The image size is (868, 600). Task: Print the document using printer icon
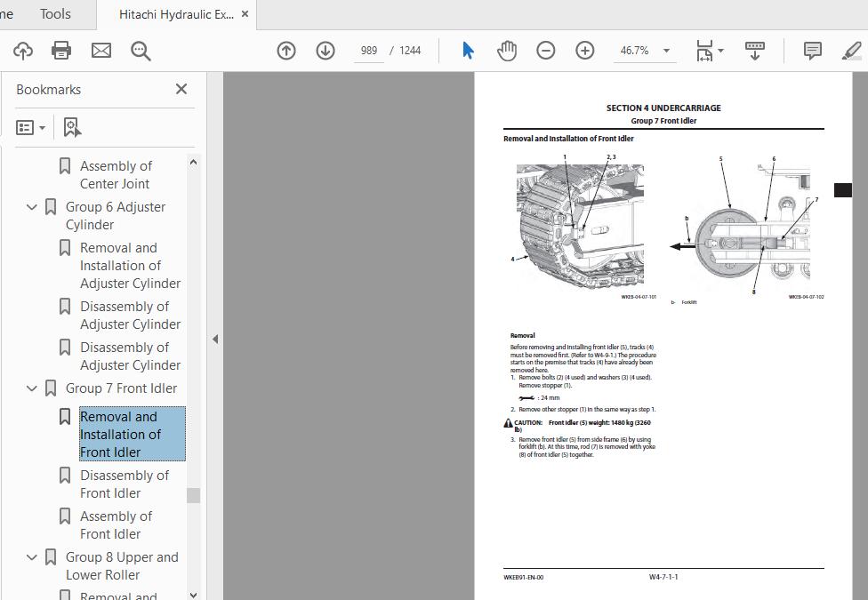[x=61, y=51]
